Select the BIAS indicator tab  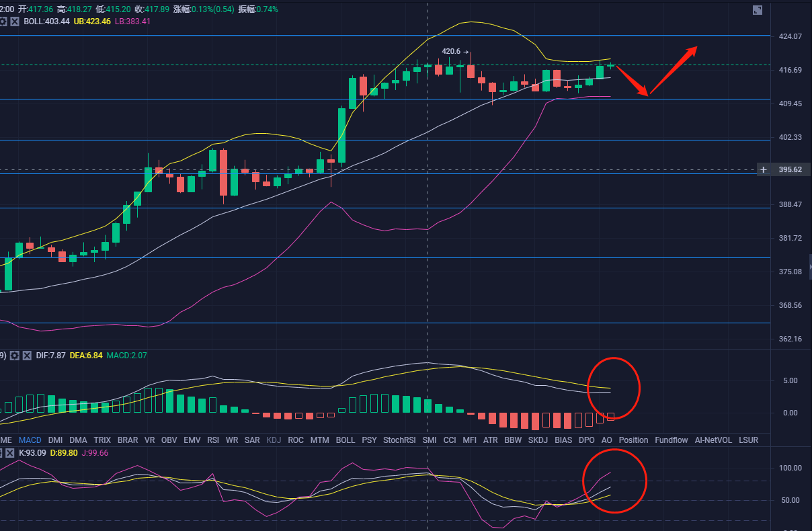click(563, 440)
